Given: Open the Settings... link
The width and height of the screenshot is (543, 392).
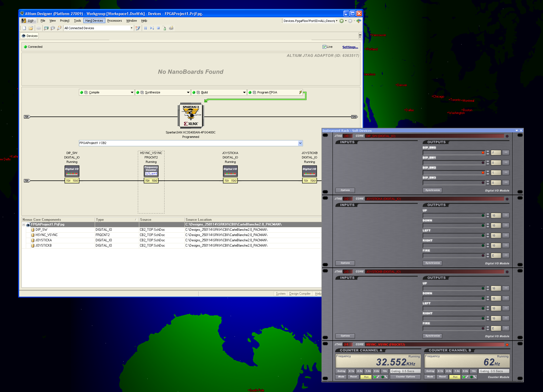Looking at the screenshot, I should click(x=350, y=47).
